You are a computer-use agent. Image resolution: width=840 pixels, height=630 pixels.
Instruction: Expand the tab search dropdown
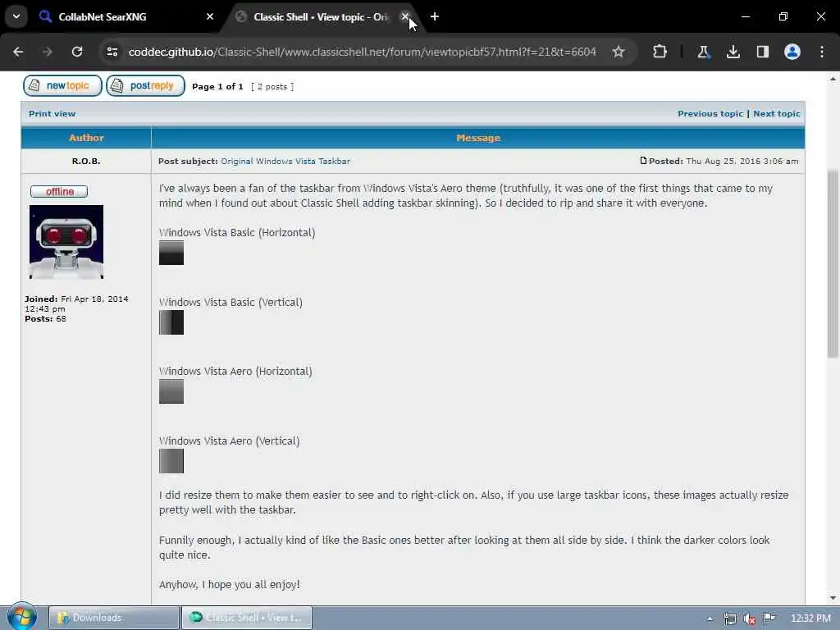16,16
